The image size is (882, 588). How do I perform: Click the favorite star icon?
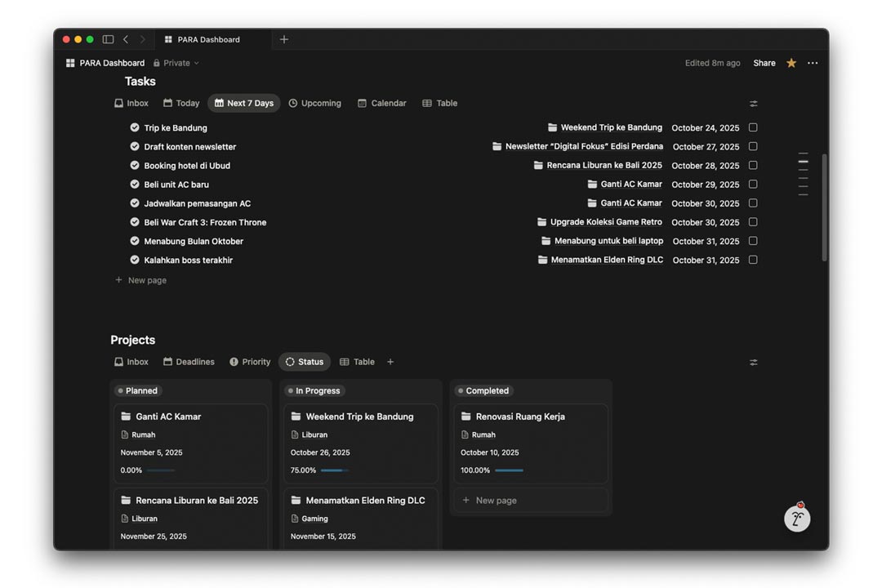791,63
